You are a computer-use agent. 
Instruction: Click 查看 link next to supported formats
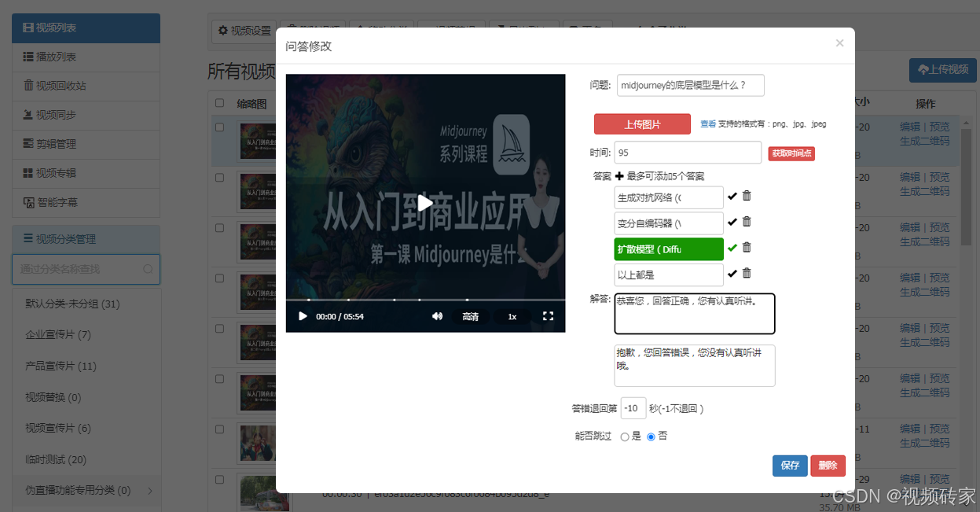pyautogui.click(x=708, y=124)
